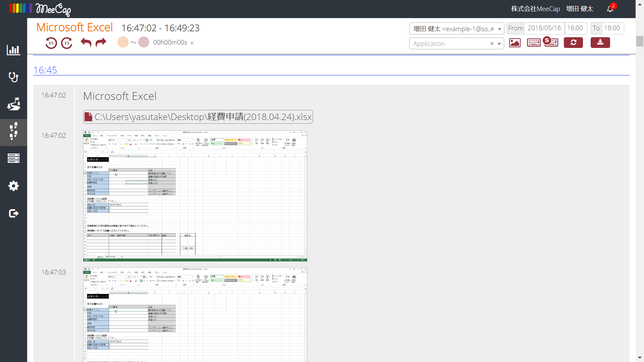Click the 16:45 timeline heading
644x362 pixels.
click(45, 70)
